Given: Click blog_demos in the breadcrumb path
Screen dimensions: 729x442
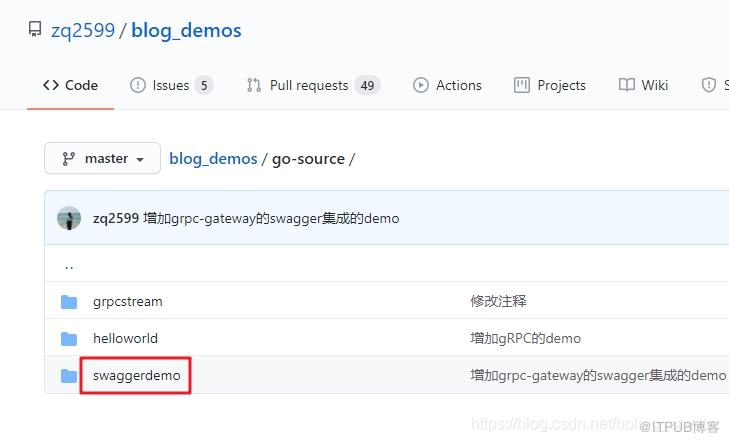Looking at the screenshot, I should click(x=213, y=159).
